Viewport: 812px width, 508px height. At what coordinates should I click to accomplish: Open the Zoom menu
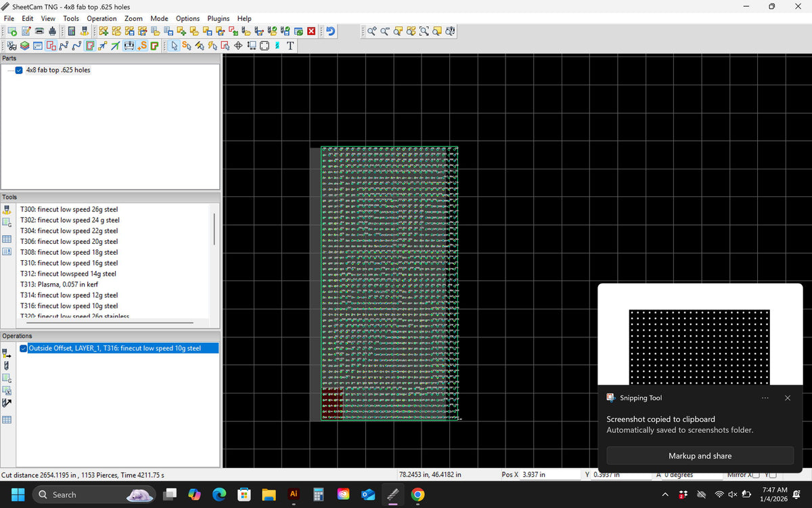pyautogui.click(x=133, y=18)
